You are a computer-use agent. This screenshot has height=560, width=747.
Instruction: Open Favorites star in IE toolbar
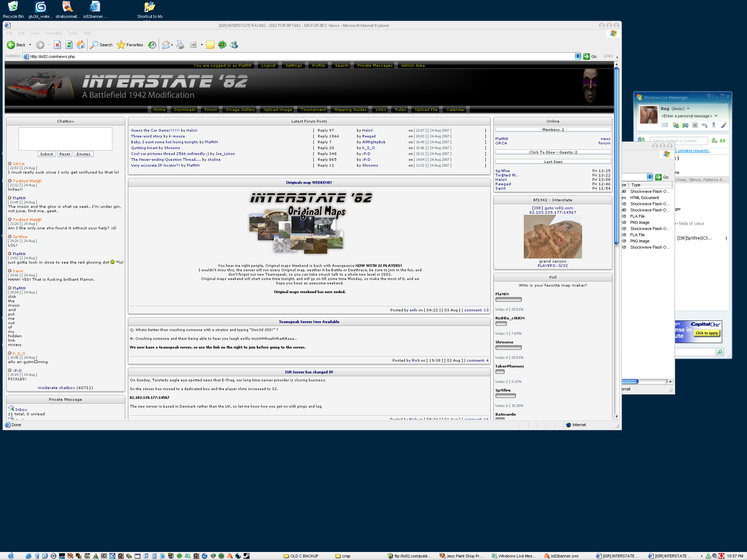point(130,45)
